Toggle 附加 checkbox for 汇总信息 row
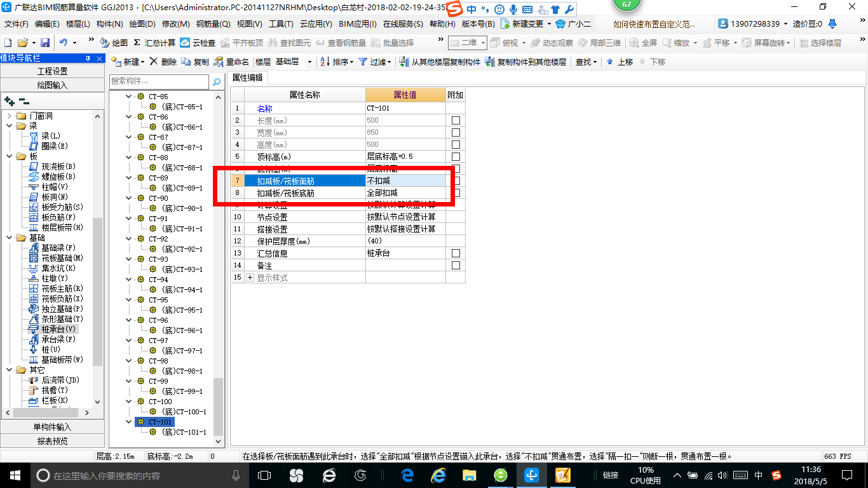This screenshot has height=488, width=868. coord(456,253)
